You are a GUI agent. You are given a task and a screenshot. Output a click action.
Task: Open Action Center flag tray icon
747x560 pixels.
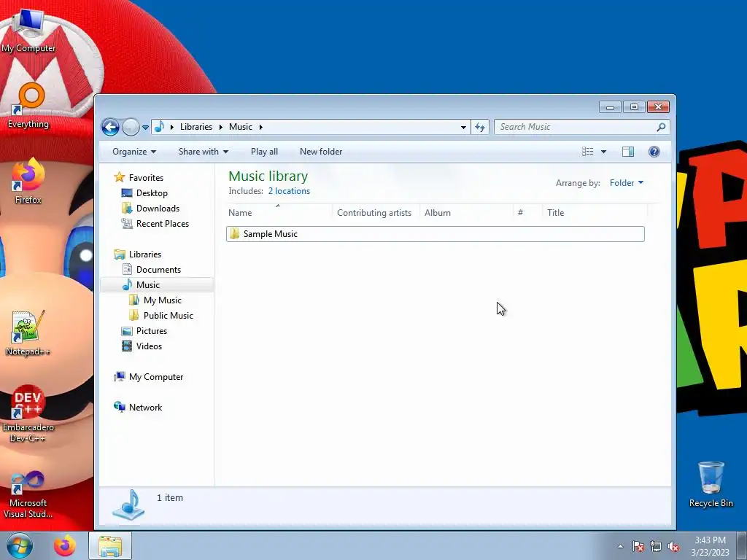pos(638,546)
